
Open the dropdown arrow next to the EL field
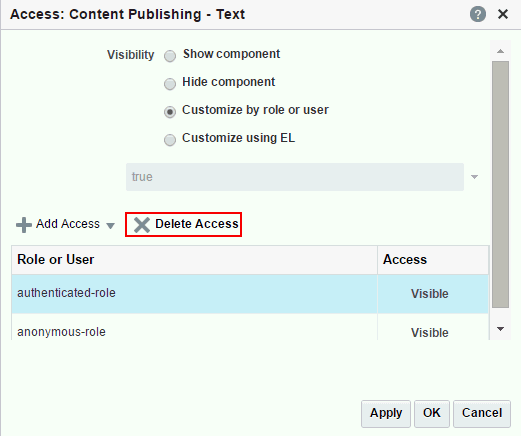(x=474, y=177)
